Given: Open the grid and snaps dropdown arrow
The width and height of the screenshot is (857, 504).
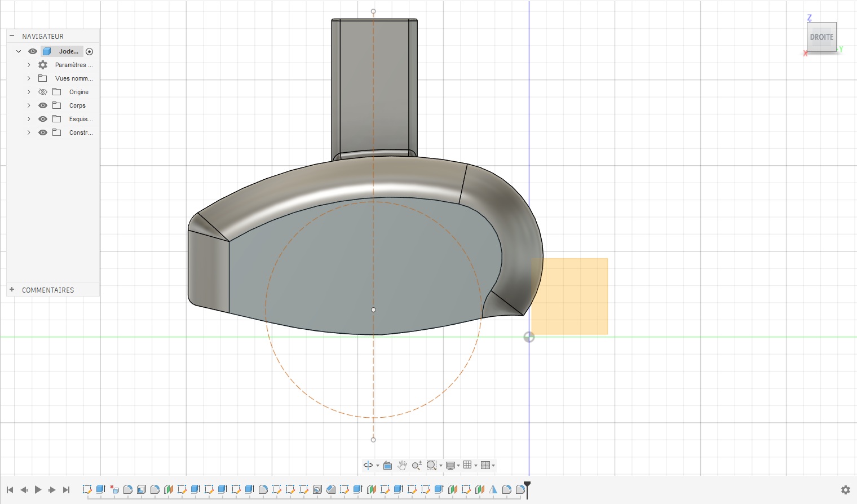Looking at the screenshot, I should (x=476, y=466).
